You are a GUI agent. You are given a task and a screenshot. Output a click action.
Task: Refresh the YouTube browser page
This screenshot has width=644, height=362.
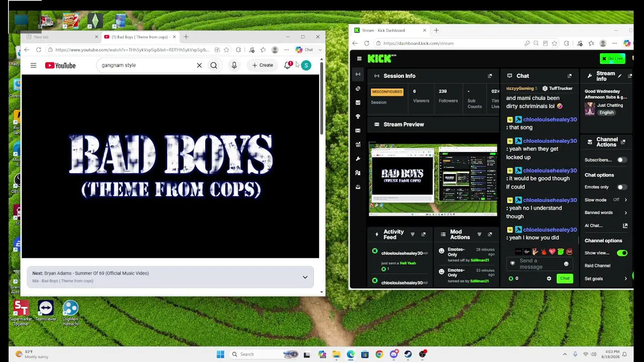(x=39, y=50)
